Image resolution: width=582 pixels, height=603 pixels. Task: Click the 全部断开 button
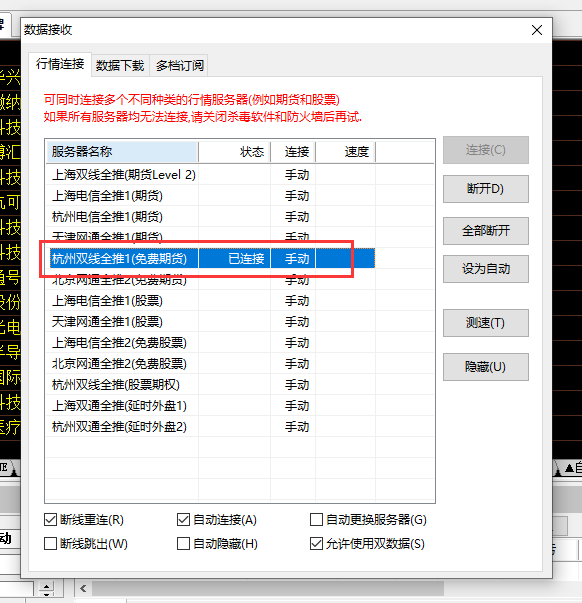[x=485, y=231]
